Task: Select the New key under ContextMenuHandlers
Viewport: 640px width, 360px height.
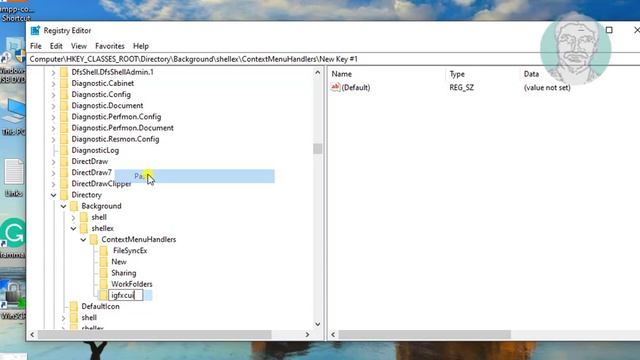Action: 119,262
